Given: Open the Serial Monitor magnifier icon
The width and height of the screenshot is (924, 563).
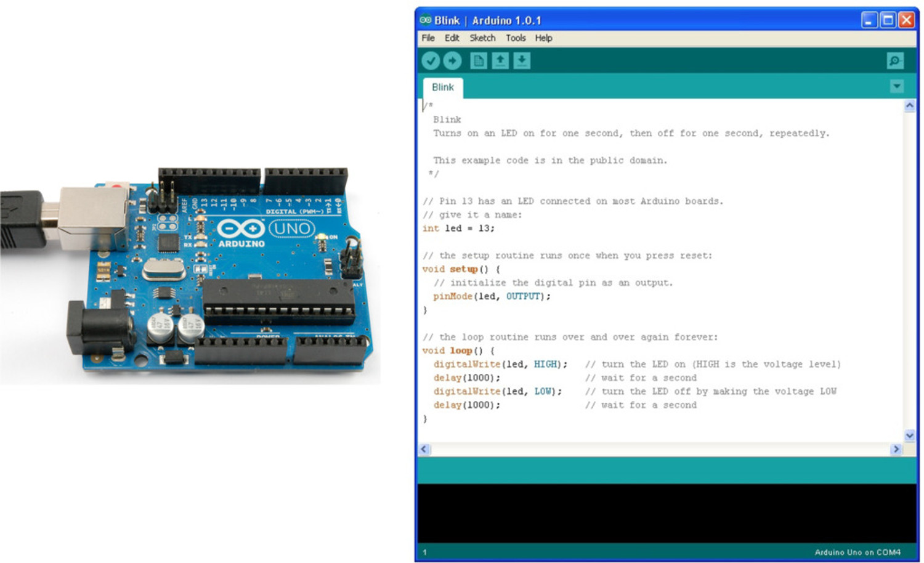Looking at the screenshot, I should (x=895, y=60).
